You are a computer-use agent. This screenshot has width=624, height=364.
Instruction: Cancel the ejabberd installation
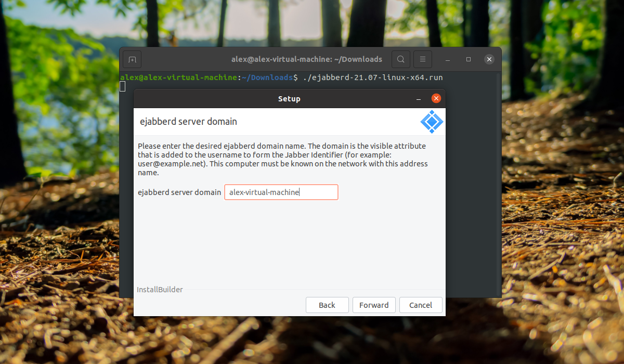point(420,305)
